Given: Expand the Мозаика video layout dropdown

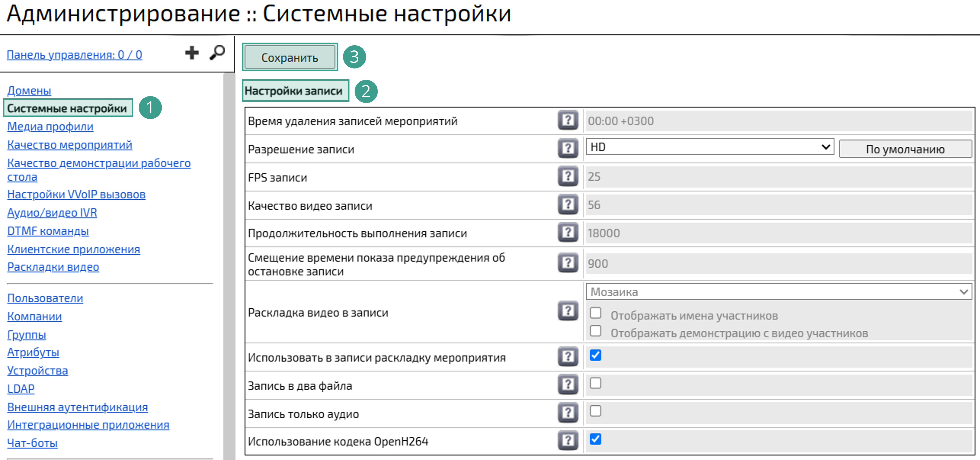Looking at the screenshot, I should click(778, 292).
